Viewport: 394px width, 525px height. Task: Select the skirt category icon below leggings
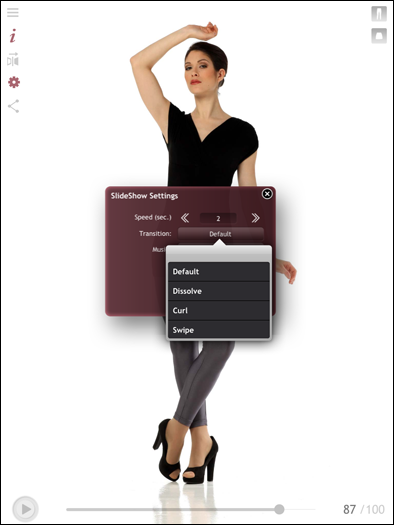click(x=379, y=35)
